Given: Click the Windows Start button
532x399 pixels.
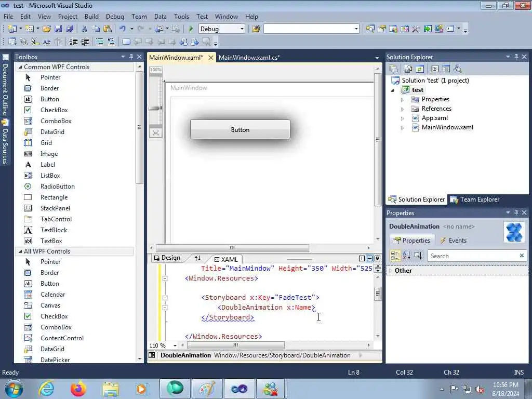Looking at the screenshot, I should (14, 389).
